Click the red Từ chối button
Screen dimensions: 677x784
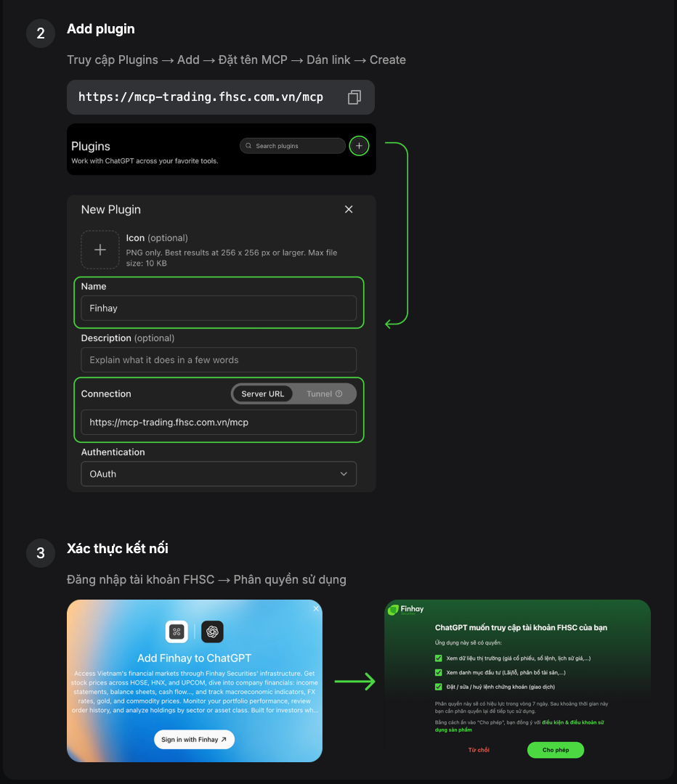(x=479, y=750)
